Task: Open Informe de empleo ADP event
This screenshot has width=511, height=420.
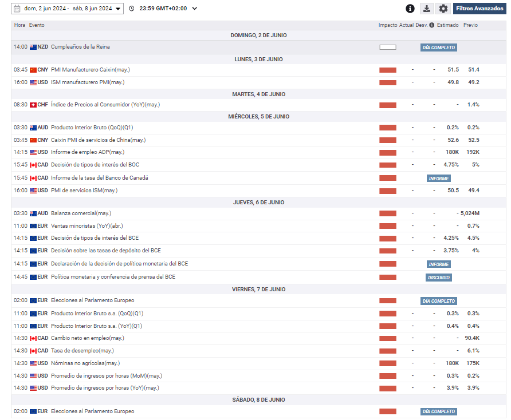Action: (x=87, y=152)
